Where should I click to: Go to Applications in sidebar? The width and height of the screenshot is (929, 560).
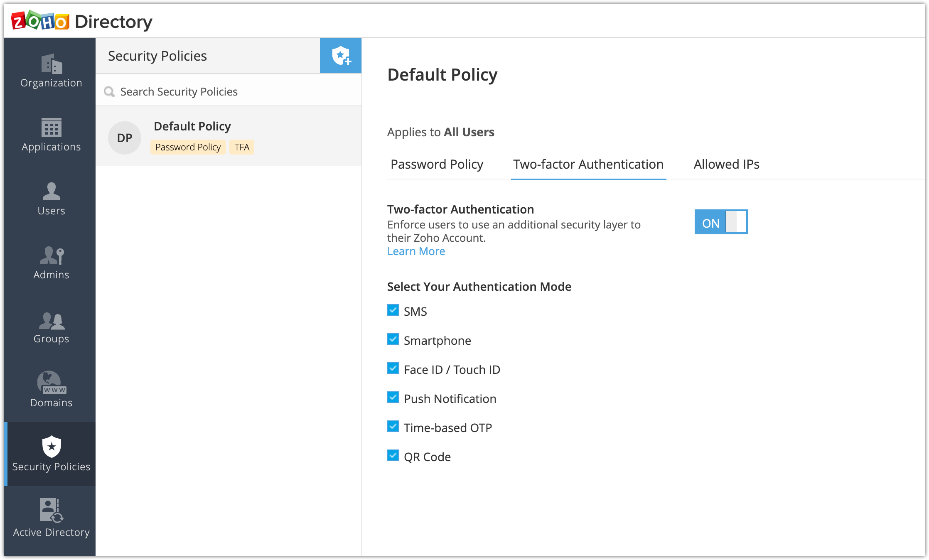click(51, 135)
